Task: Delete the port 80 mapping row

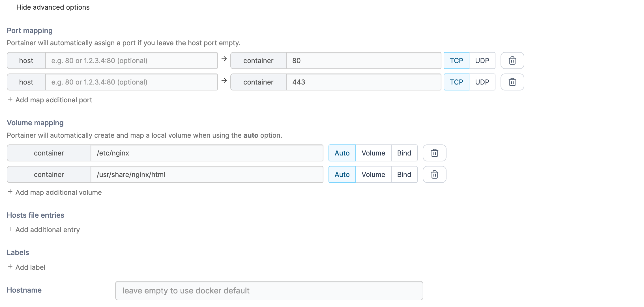Action: (512, 60)
